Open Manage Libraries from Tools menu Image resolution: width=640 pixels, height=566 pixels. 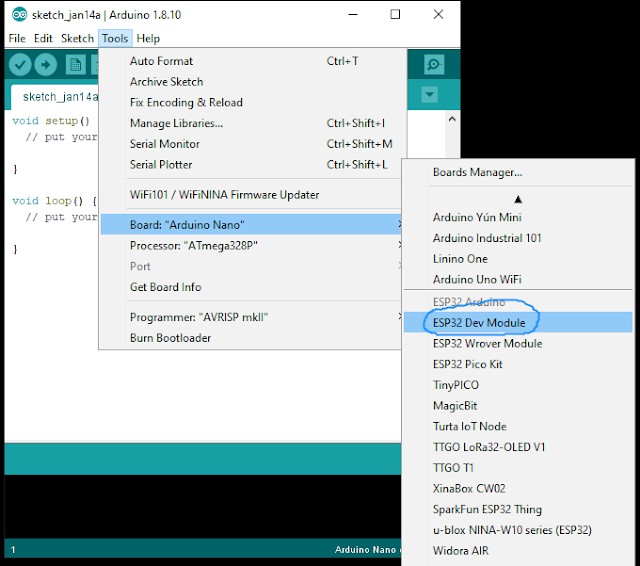pos(253,123)
